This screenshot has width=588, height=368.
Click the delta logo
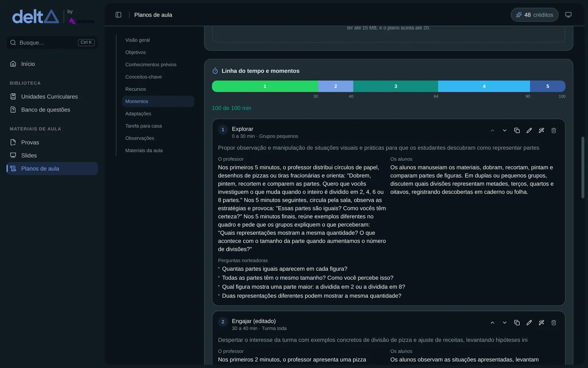click(36, 17)
